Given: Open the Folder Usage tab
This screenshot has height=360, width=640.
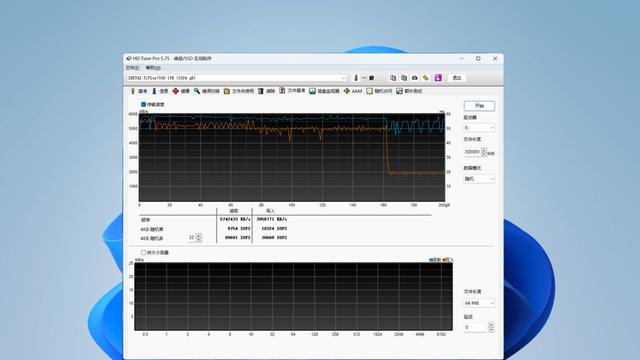Looking at the screenshot, I should click(x=238, y=91).
